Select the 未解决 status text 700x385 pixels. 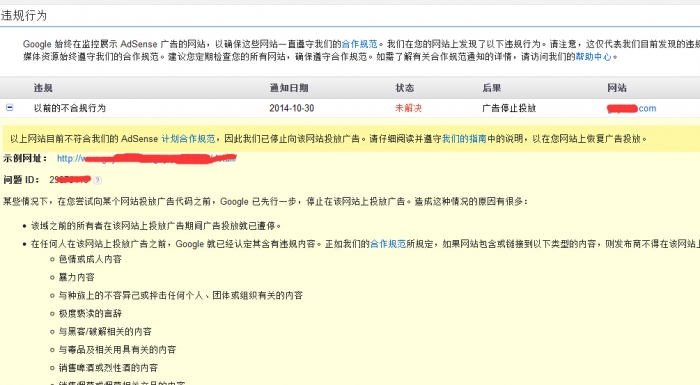click(x=408, y=108)
